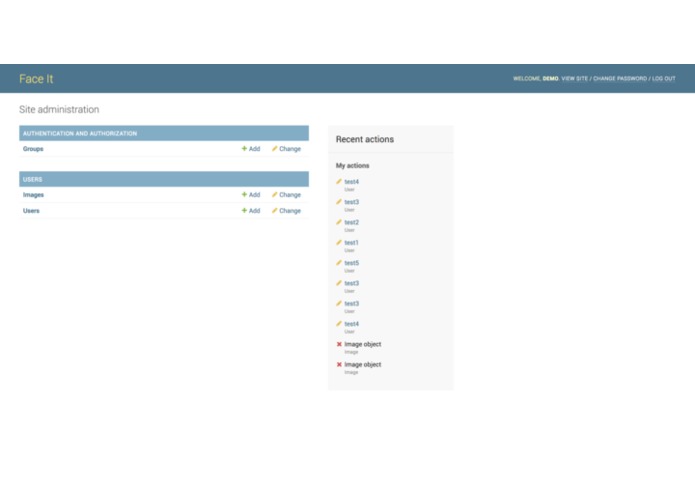Open the Users model link under Images
This screenshot has width=695, height=494.
pos(31,211)
